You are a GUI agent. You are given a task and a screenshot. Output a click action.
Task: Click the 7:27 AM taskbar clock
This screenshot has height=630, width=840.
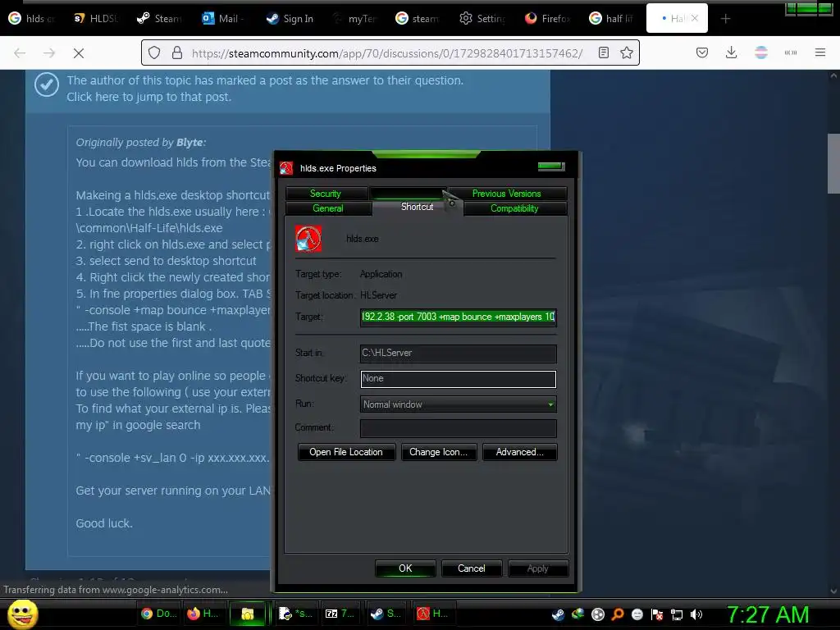[767, 614]
